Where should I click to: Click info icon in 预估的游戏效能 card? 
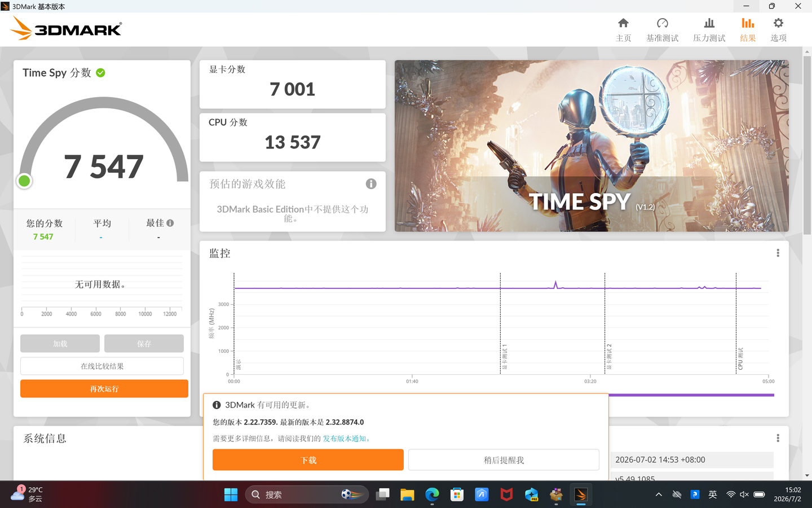(x=371, y=183)
